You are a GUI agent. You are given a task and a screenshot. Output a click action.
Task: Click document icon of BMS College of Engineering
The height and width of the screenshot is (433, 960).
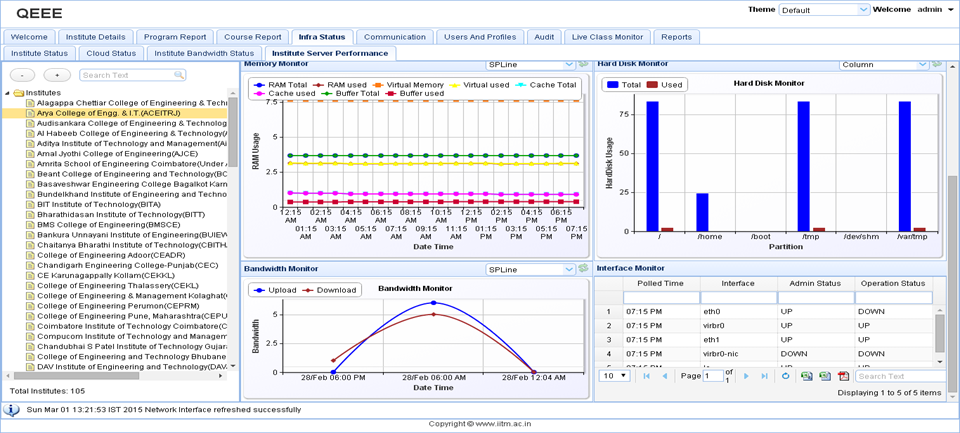[29, 225]
